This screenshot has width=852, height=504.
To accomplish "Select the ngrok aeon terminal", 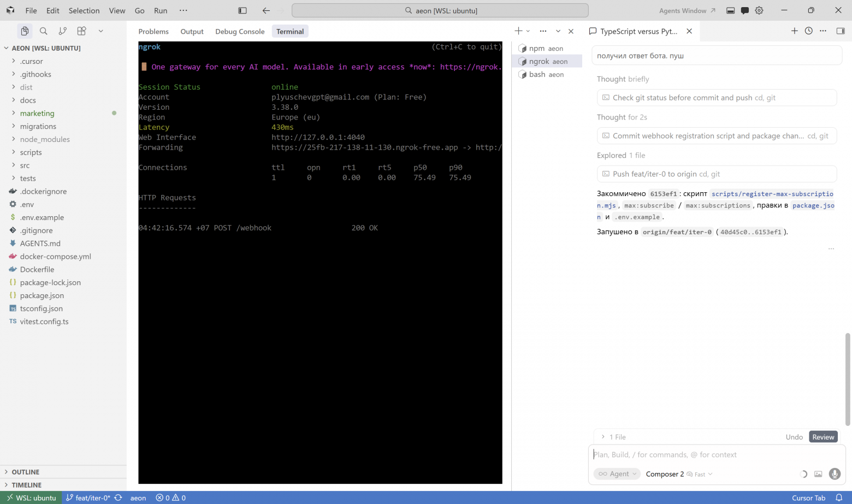I will coord(547,61).
